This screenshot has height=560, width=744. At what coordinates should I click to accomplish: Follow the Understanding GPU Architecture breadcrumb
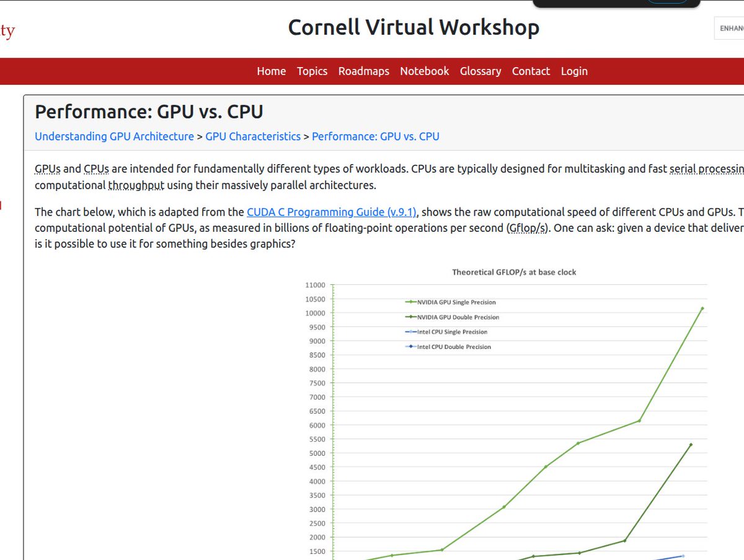point(114,136)
